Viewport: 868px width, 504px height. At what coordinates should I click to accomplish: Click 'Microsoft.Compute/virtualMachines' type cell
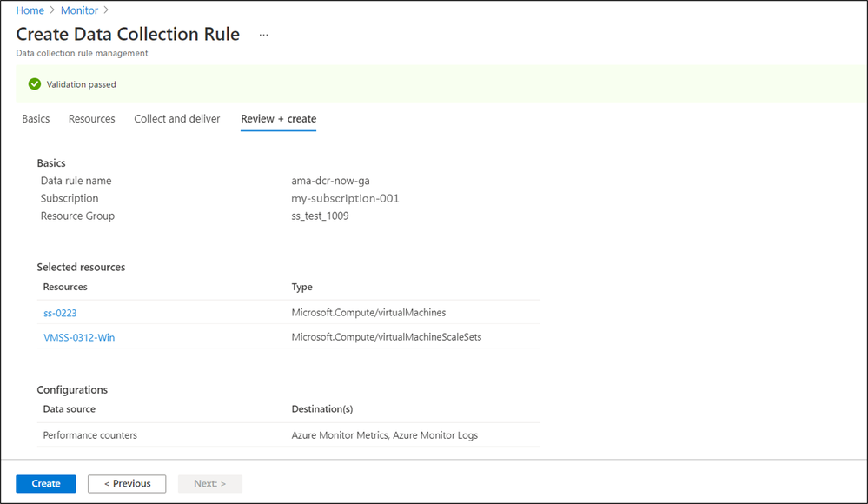[368, 312]
